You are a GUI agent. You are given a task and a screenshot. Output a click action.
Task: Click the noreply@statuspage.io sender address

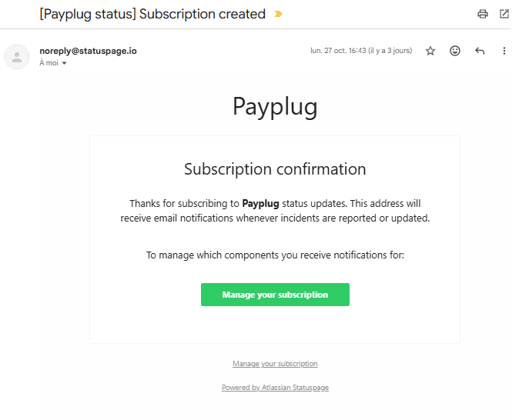point(88,51)
